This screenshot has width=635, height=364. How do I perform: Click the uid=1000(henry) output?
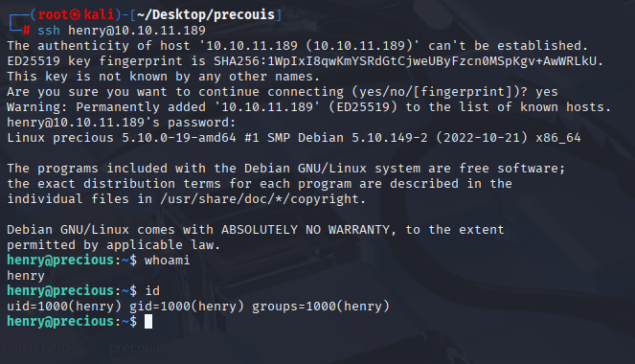click(64, 307)
